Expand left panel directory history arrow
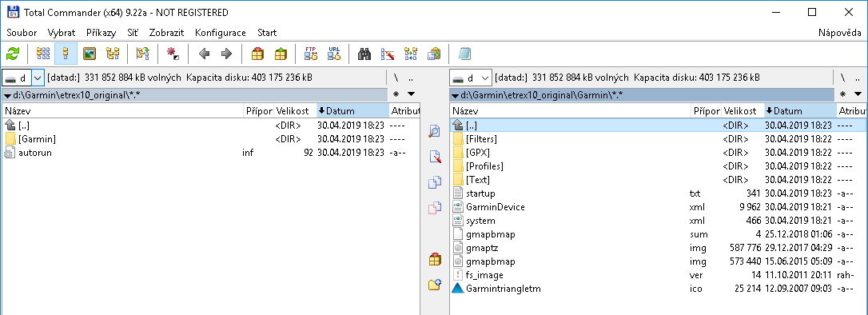 [411, 94]
